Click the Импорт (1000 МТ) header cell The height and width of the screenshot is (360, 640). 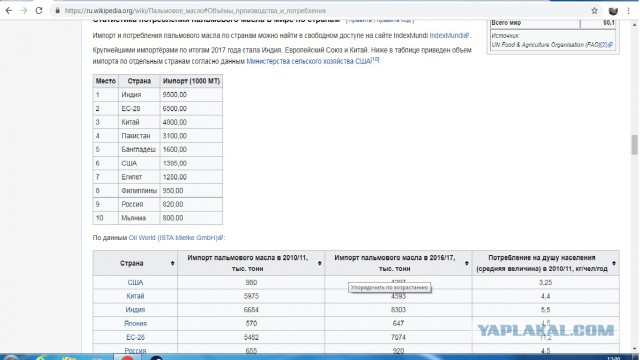191,81
